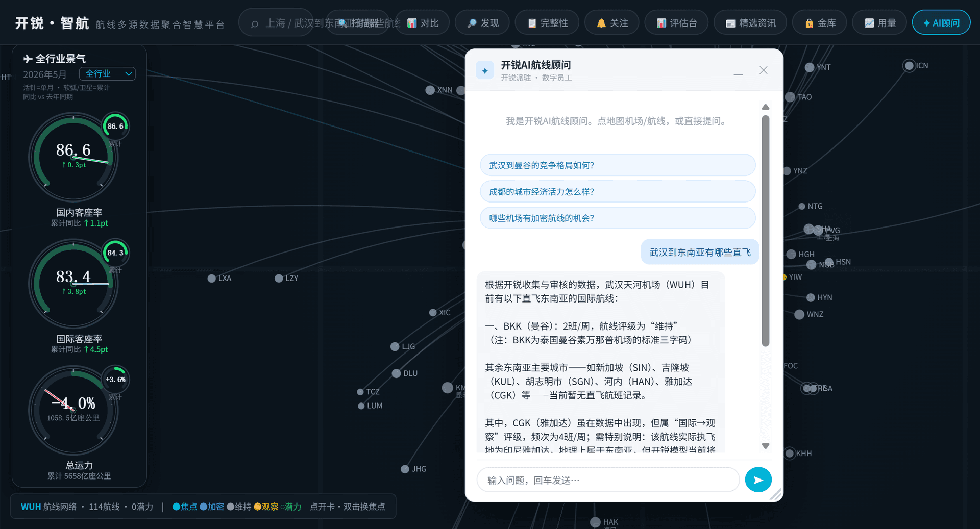Select the KHH airport node
Viewport: 980px width, 529px height.
790,454
